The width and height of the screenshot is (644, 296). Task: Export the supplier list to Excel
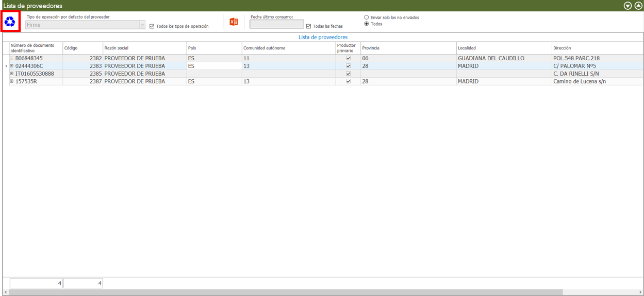pyautogui.click(x=234, y=22)
